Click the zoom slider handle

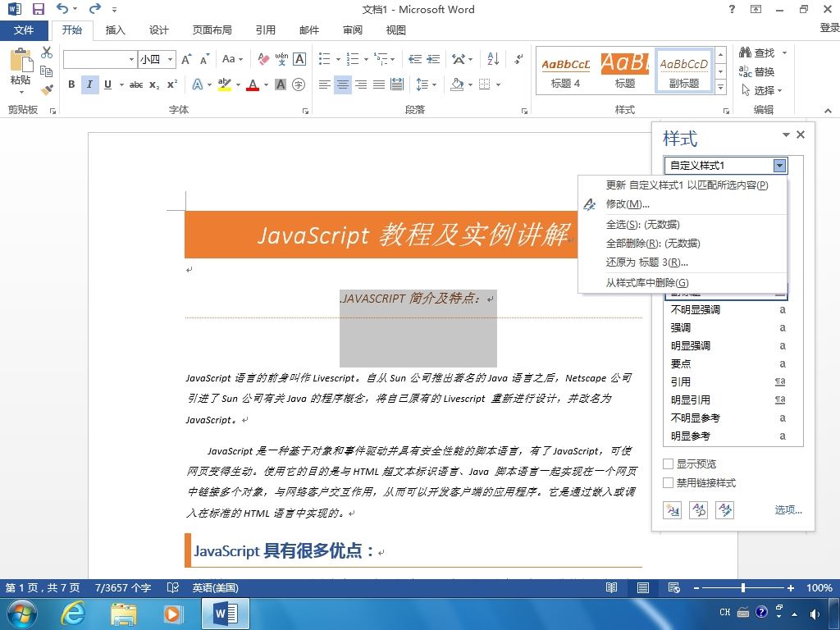click(743, 587)
